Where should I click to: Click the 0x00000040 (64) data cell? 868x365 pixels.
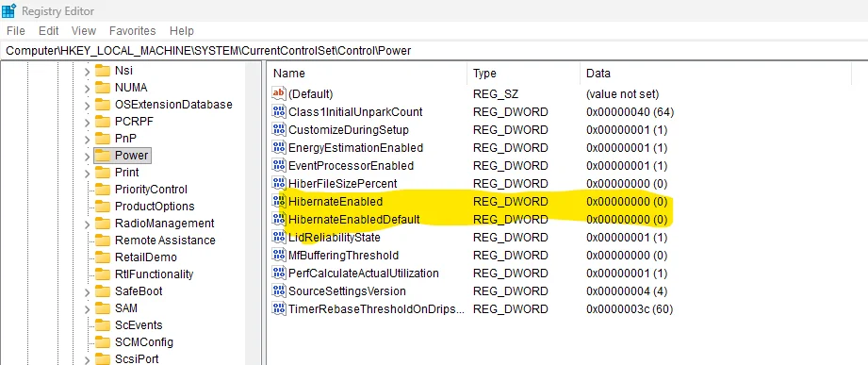[630, 112]
